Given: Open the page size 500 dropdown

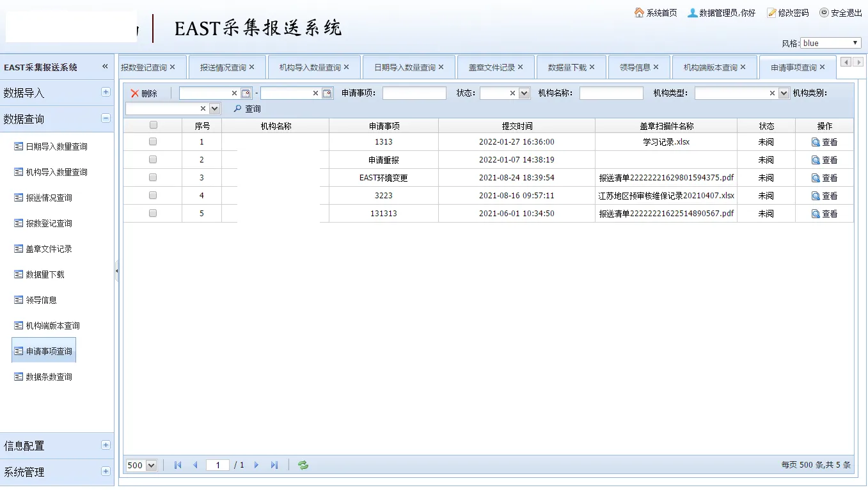Looking at the screenshot, I should click(x=142, y=465).
